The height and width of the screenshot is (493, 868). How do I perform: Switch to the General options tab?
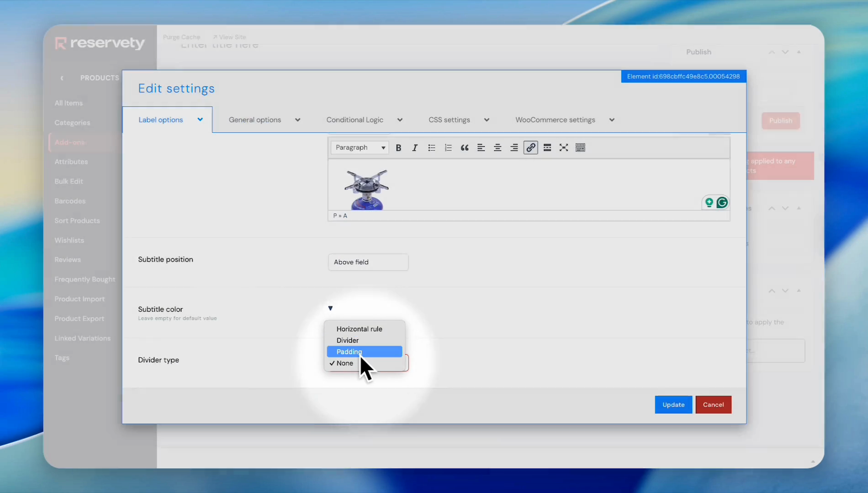coord(264,120)
